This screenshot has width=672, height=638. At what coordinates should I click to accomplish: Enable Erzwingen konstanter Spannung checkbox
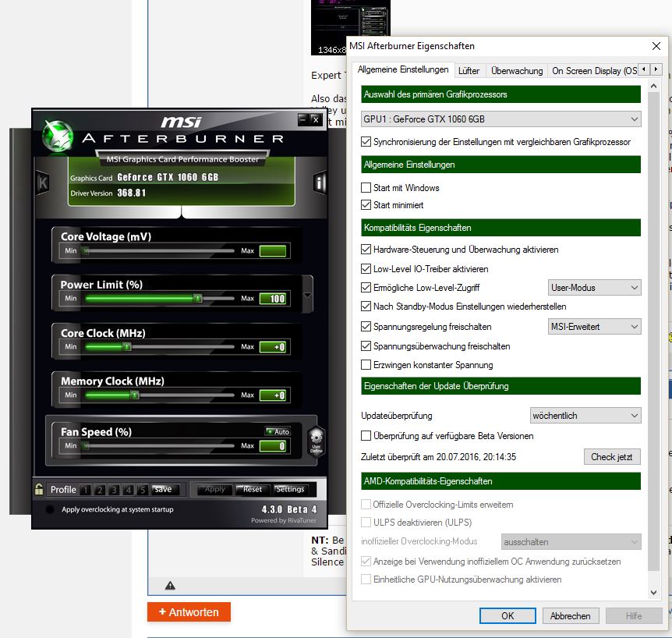(x=366, y=364)
